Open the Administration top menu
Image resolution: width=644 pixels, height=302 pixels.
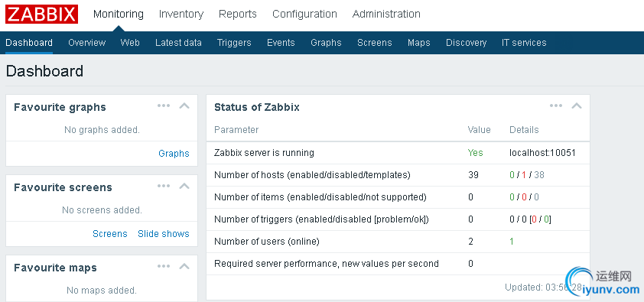pos(386,14)
